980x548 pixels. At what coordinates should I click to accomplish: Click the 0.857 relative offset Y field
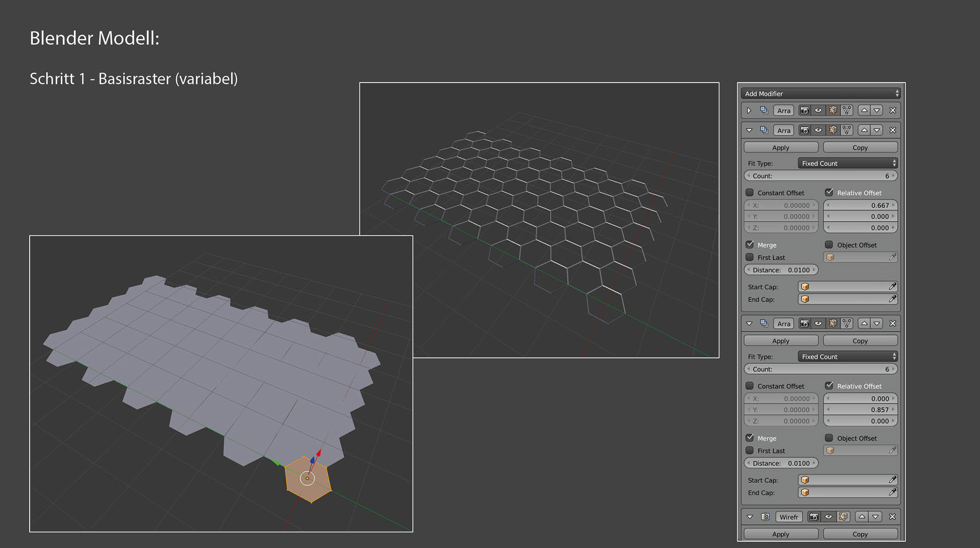[x=860, y=410]
